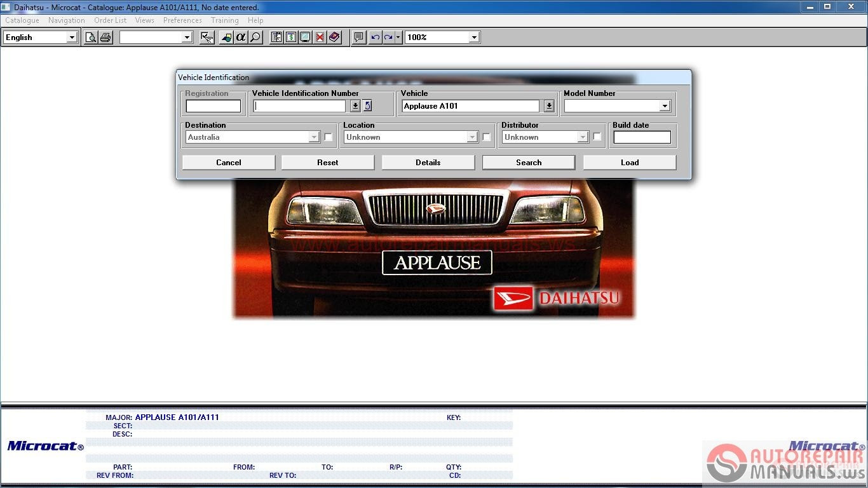The image size is (868, 488).
Task: Click the toolbar icon left of alpha
Action: point(226,37)
